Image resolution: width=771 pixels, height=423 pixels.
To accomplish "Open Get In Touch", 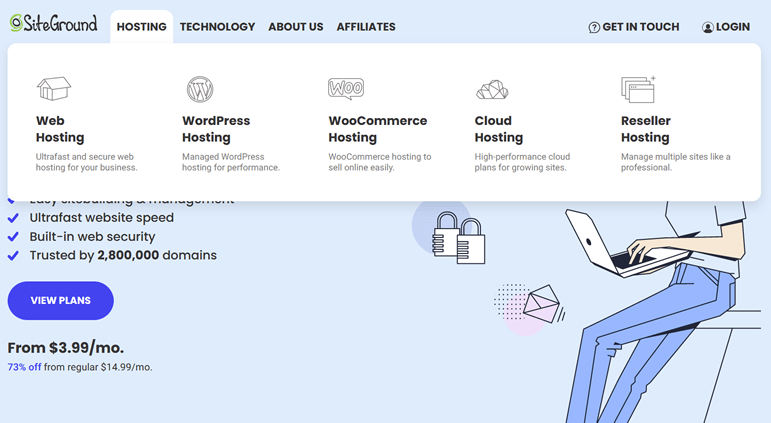I will tap(634, 27).
